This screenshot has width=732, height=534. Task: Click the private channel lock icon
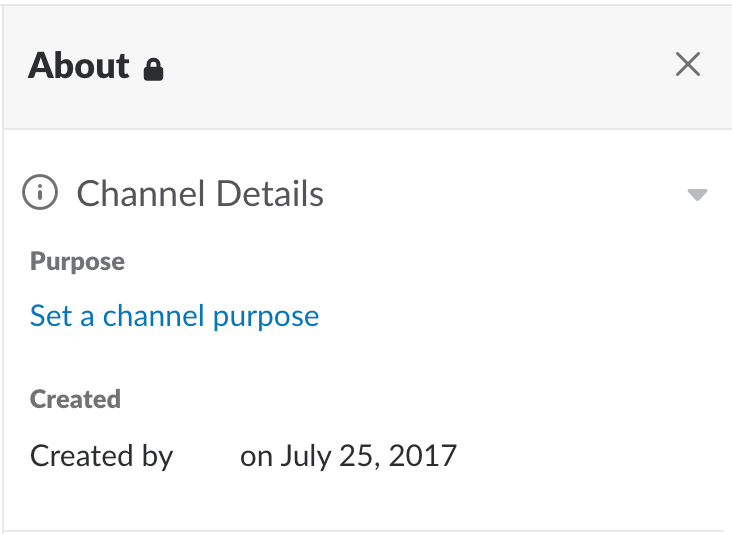(x=153, y=69)
